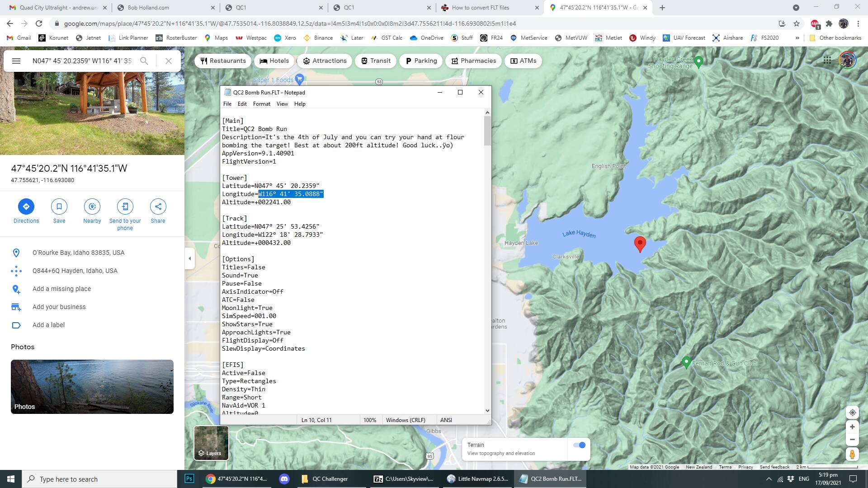Open Notepad Format menu

(262, 104)
